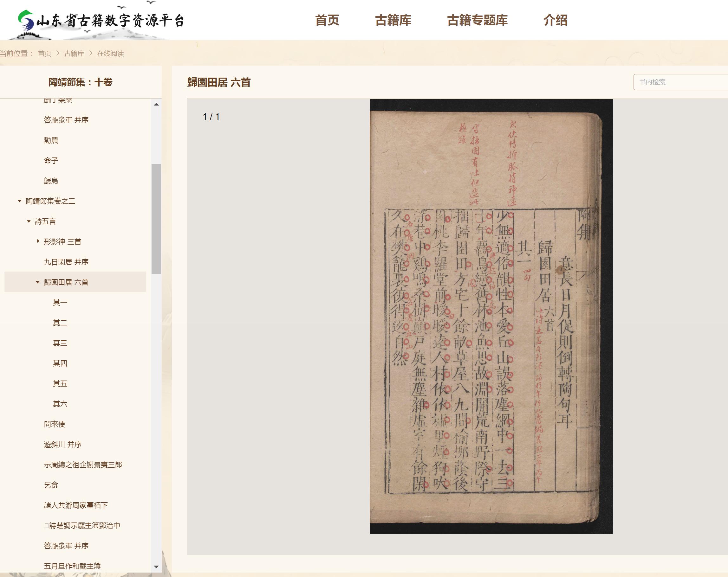
Task: Go to 首页 in breadcrumb
Action: (45, 53)
